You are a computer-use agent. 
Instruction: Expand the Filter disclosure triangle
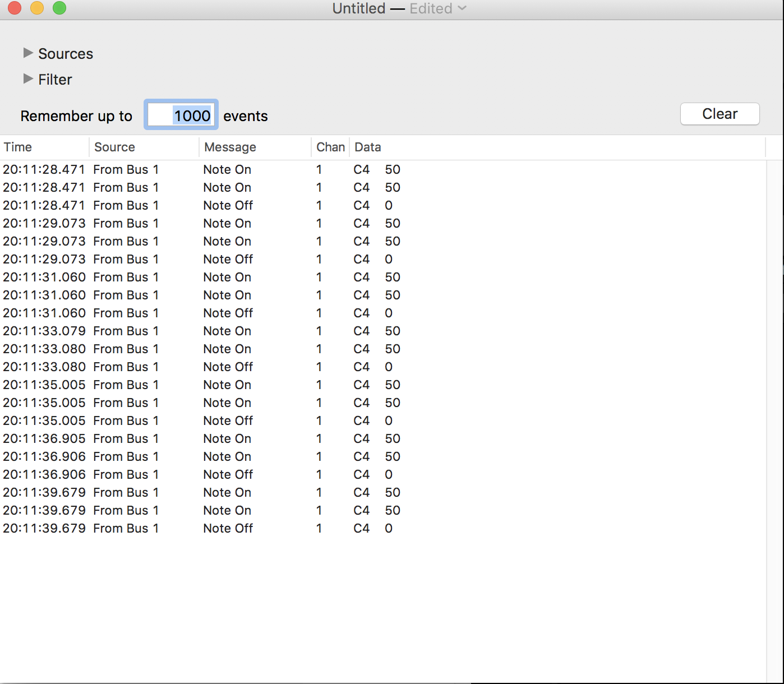coord(28,79)
